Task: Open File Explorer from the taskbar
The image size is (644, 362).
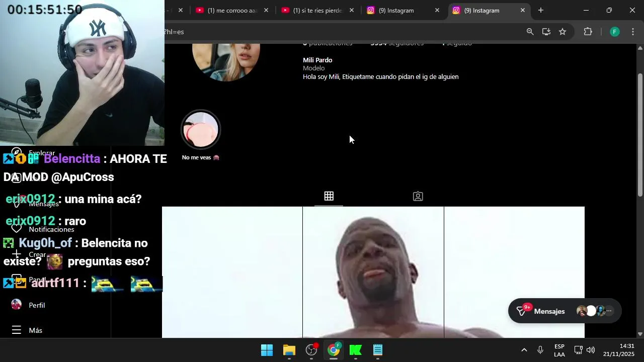Action: pyautogui.click(x=289, y=350)
